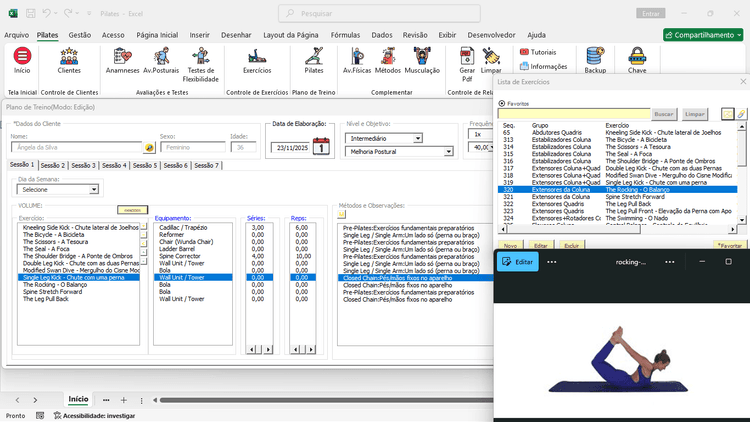Image resolution: width=750 pixels, height=422 pixels.
Task: Click the undo arrow in title bar
Action: tap(46, 13)
